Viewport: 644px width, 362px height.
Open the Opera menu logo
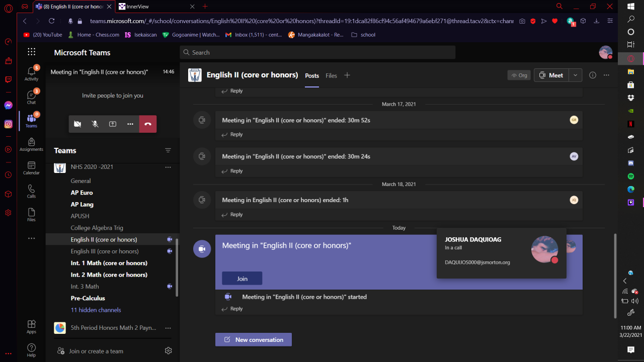8,8
